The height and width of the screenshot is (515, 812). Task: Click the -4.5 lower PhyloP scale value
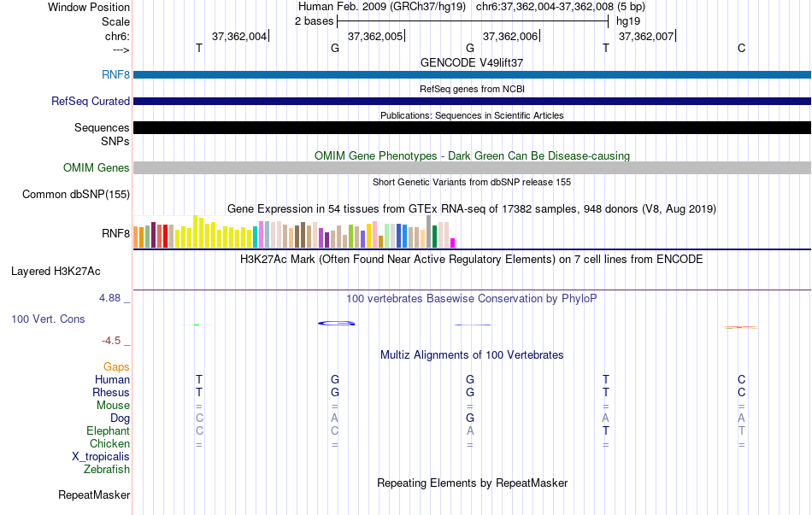tap(111, 341)
